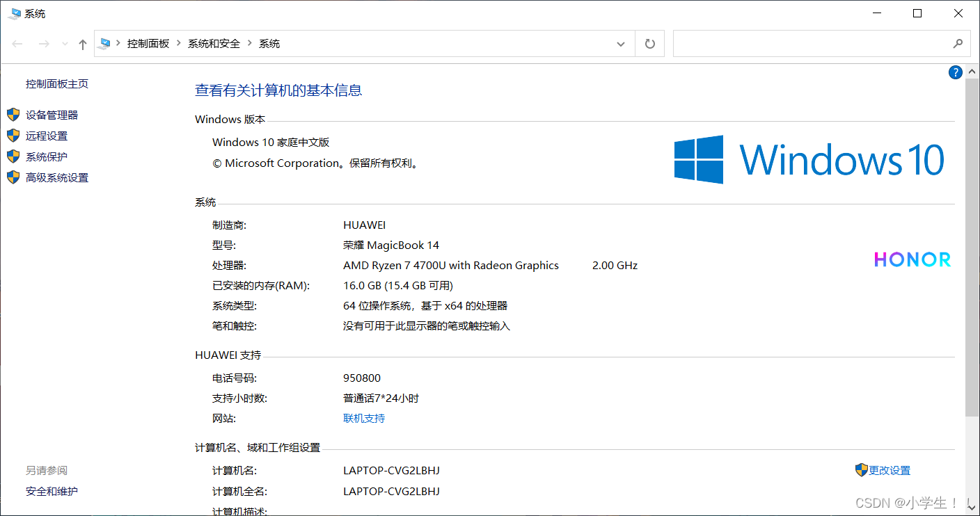Open 联机支持 website link
This screenshot has width=980, height=516.
pyautogui.click(x=364, y=418)
